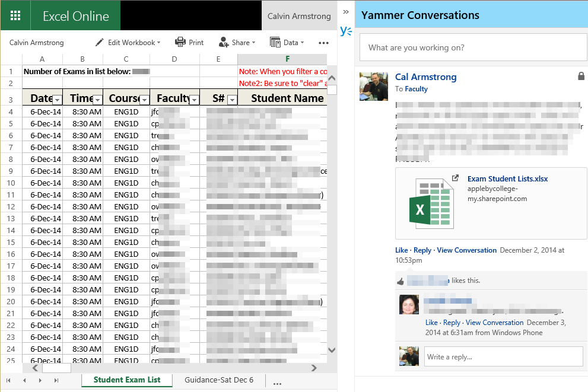Viewport: 588px width, 392px height.
Task: Go to previous sheet navigation arrow
Action: [x=24, y=380]
